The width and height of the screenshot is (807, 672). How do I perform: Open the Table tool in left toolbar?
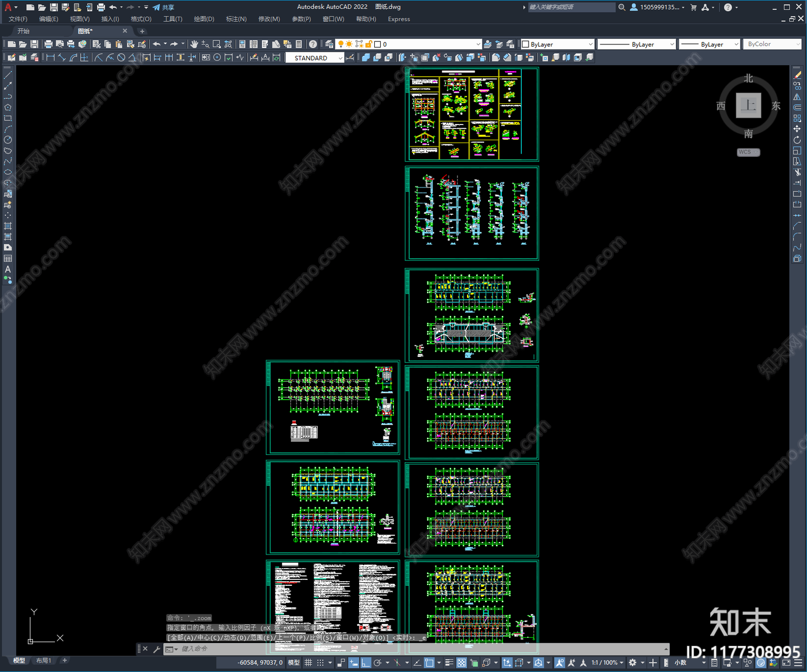[8, 259]
